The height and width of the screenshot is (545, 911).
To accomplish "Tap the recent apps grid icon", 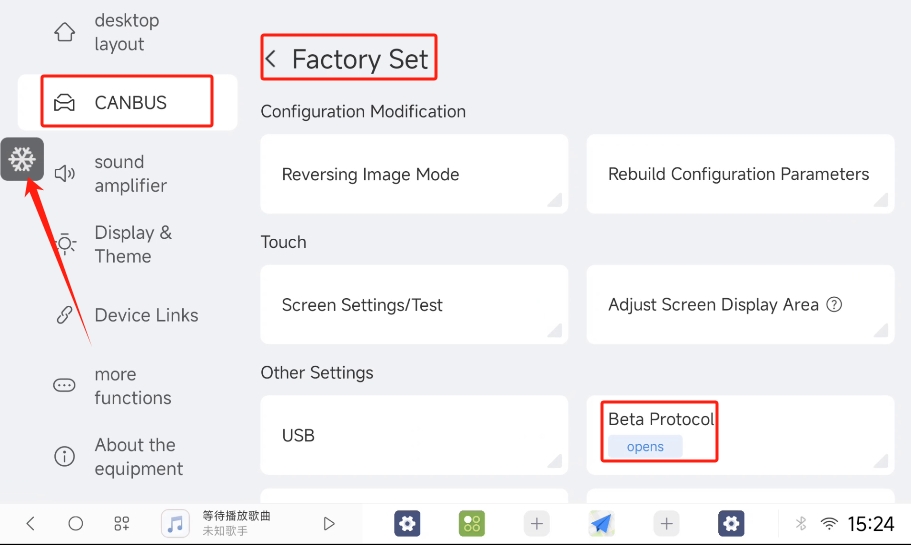I will point(121,524).
